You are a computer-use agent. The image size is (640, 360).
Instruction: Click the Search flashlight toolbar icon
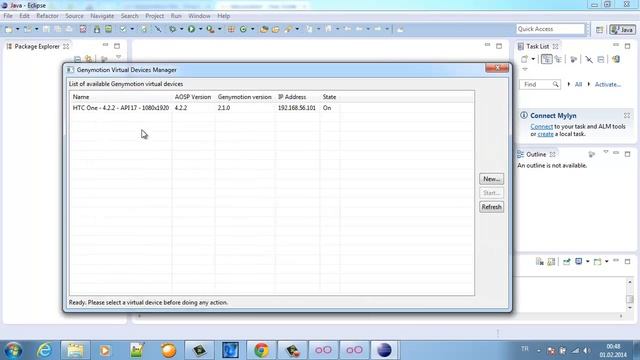(x=289, y=29)
